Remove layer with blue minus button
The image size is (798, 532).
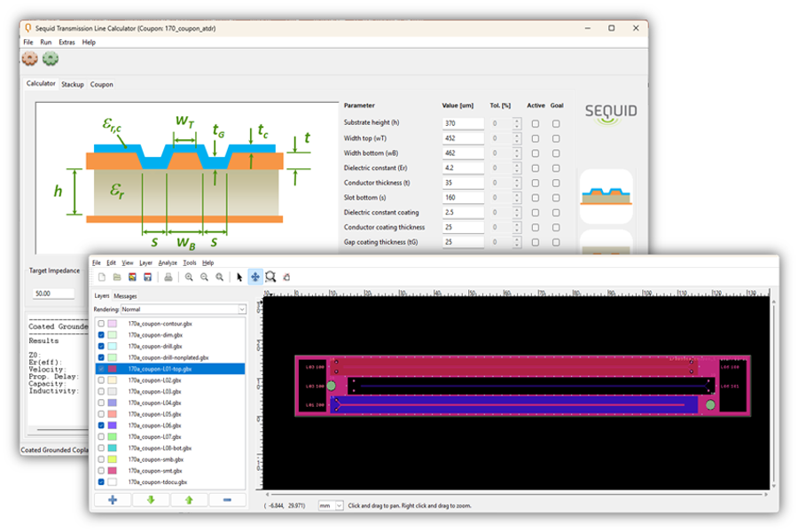pos(227,500)
